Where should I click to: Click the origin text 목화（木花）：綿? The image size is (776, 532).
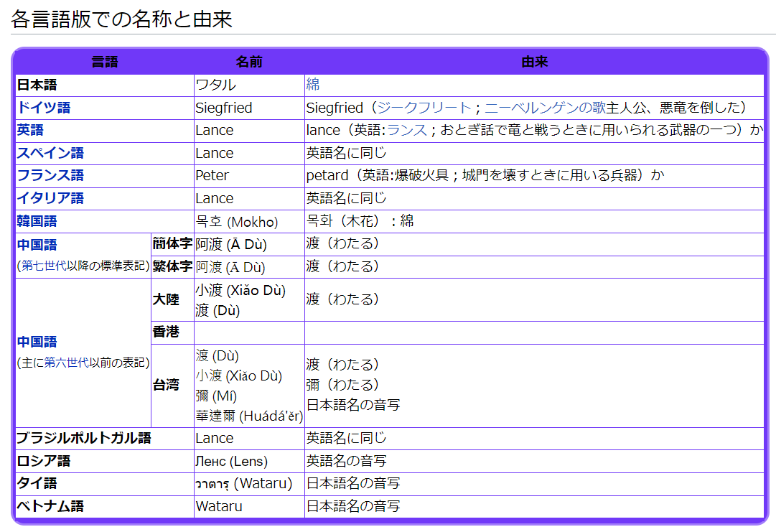point(360,220)
